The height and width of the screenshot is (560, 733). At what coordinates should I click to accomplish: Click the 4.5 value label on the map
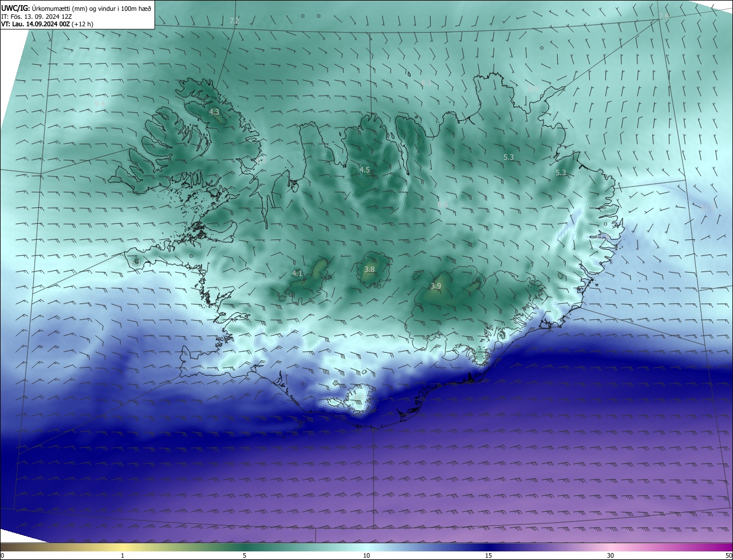[365, 169]
